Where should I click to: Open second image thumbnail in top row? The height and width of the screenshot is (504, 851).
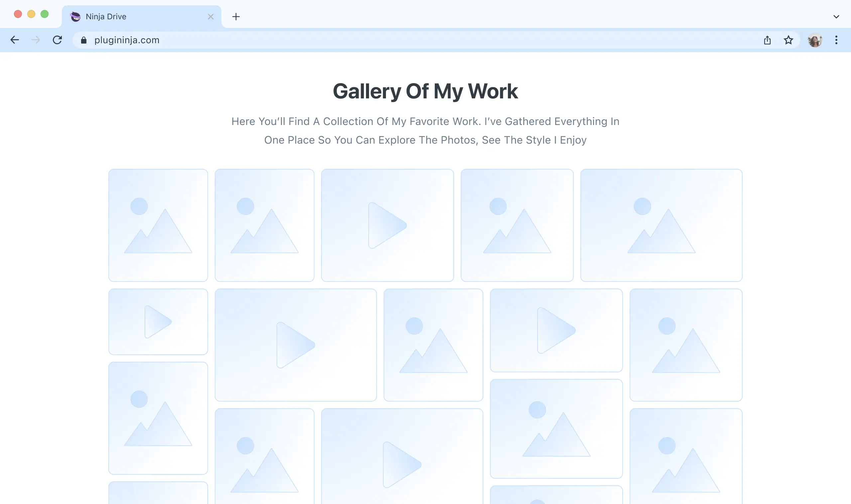point(264,225)
